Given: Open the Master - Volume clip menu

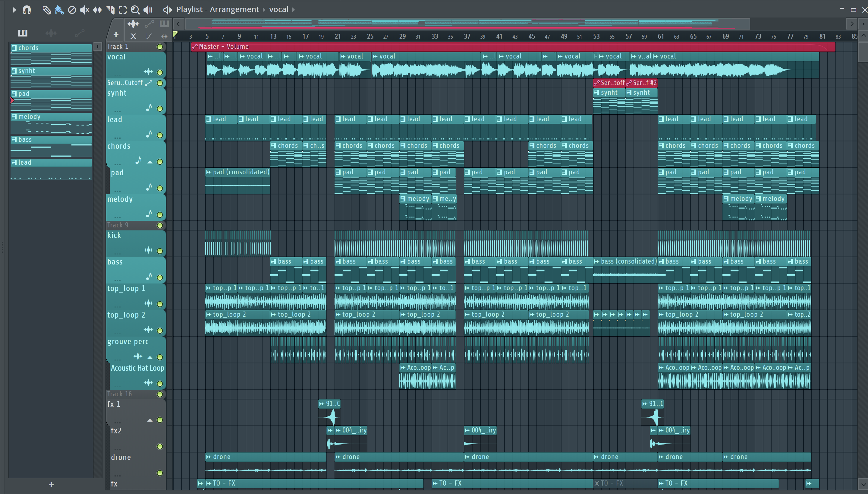Looking at the screenshot, I should tap(195, 47).
